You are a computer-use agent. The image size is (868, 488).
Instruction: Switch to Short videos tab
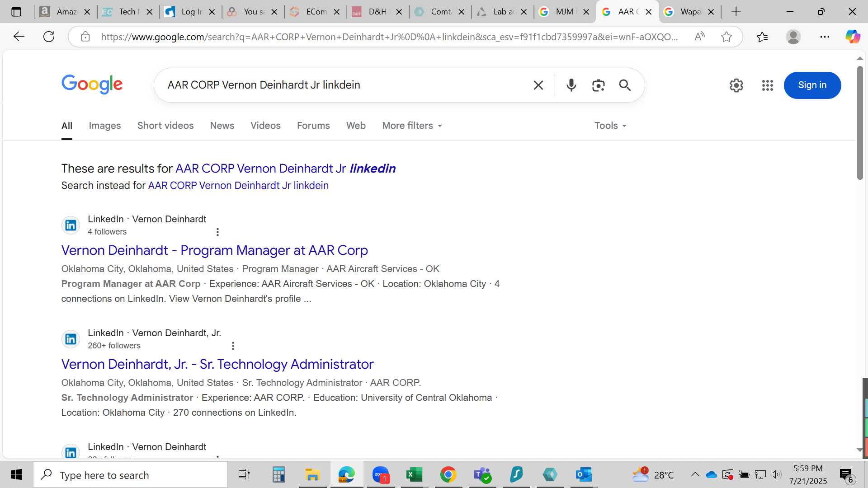point(165,126)
